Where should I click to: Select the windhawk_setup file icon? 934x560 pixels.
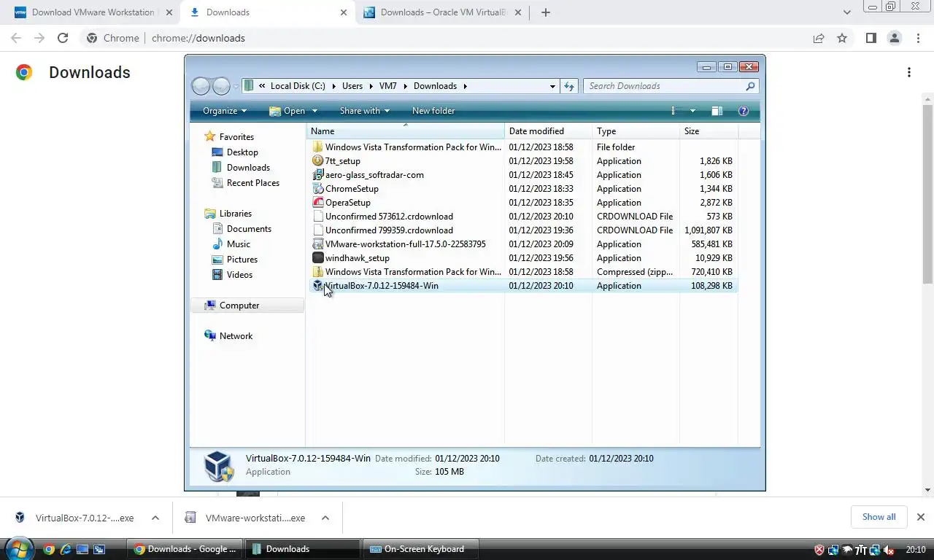pyautogui.click(x=317, y=258)
